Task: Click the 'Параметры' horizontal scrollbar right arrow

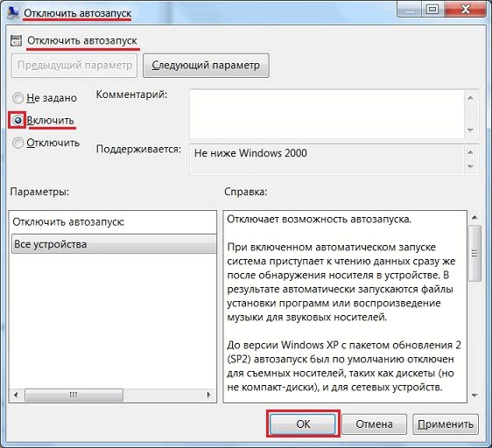Action: pyautogui.click(x=209, y=395)
